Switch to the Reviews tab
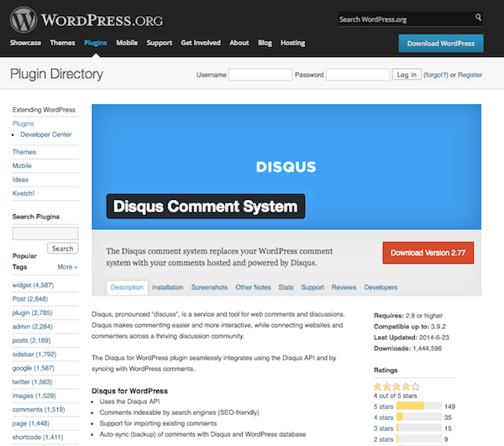 344,287
